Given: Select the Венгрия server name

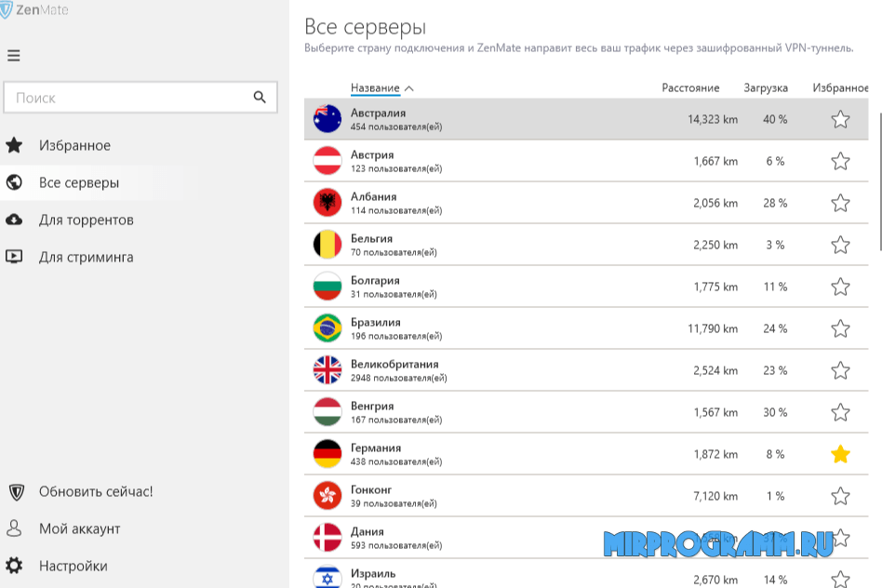Looking at the screenshot, I should pyautogui.click(x=372, y=407).
